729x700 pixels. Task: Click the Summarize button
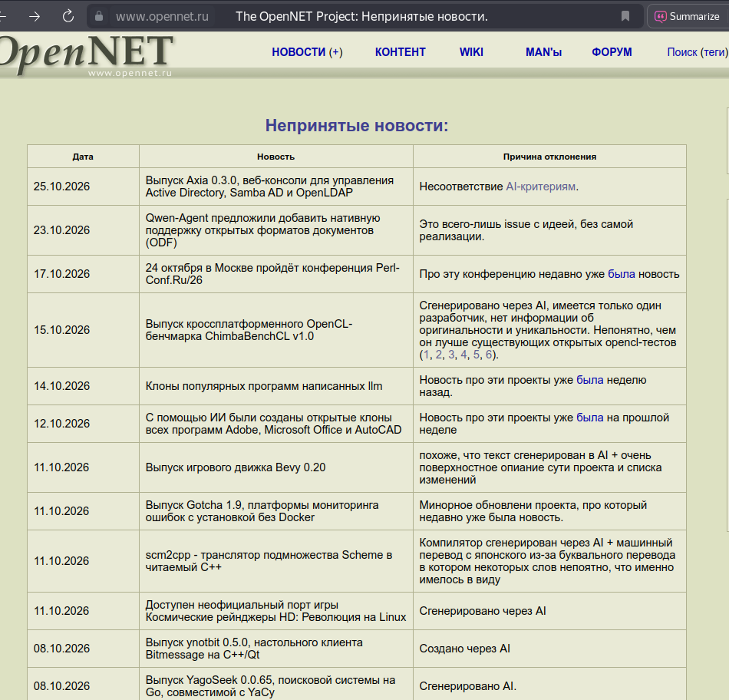coord(687,16)
